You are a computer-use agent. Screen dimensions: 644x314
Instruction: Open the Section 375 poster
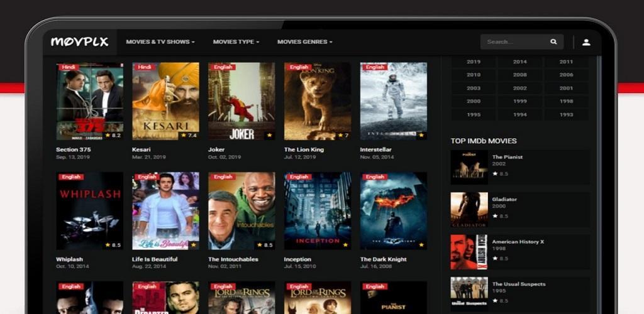coord(89,101)
